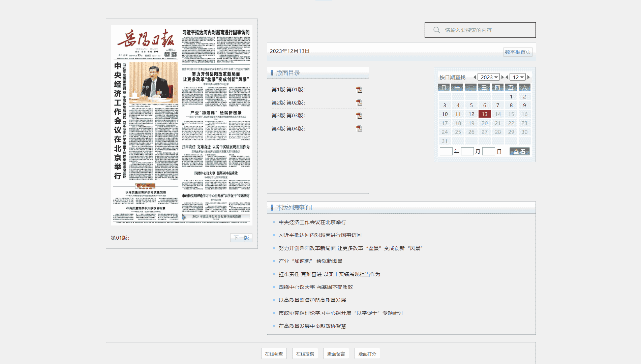Open the month 12 dropdown
Viewport: 641px width, 364px height.
[517, 77]
